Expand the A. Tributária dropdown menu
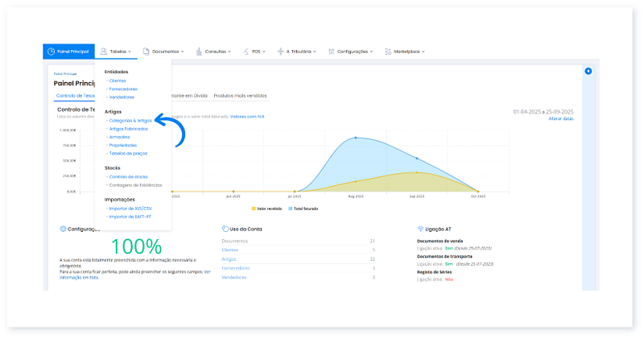 [x=314, y=52]
